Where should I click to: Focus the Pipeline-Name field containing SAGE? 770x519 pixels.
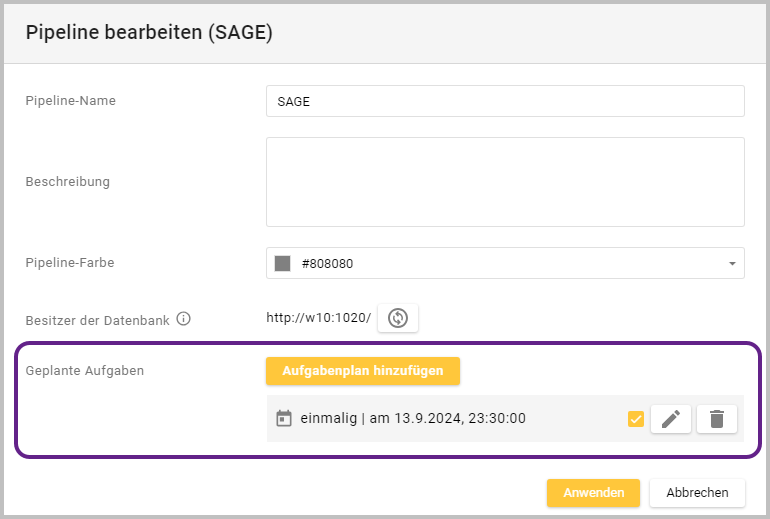tap(505, 101)
